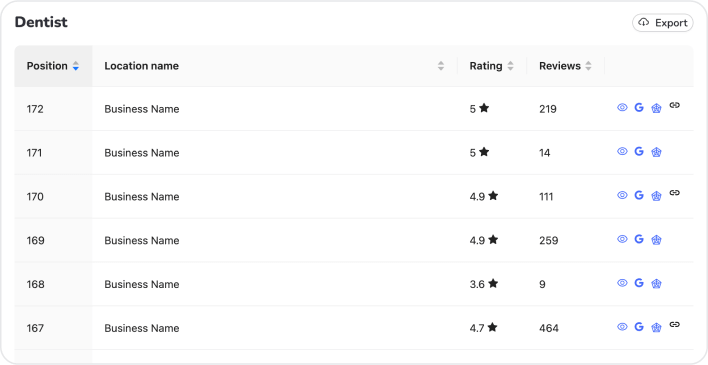Click the Google icon in row 172
Screen dimensions: 708x365
click(x=639, y=108)
